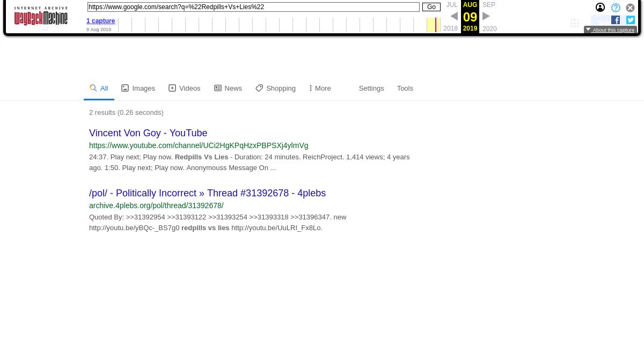Switch to the Videos tab
Viewport: 644px width, 338px height.
(x=185, y=88)
